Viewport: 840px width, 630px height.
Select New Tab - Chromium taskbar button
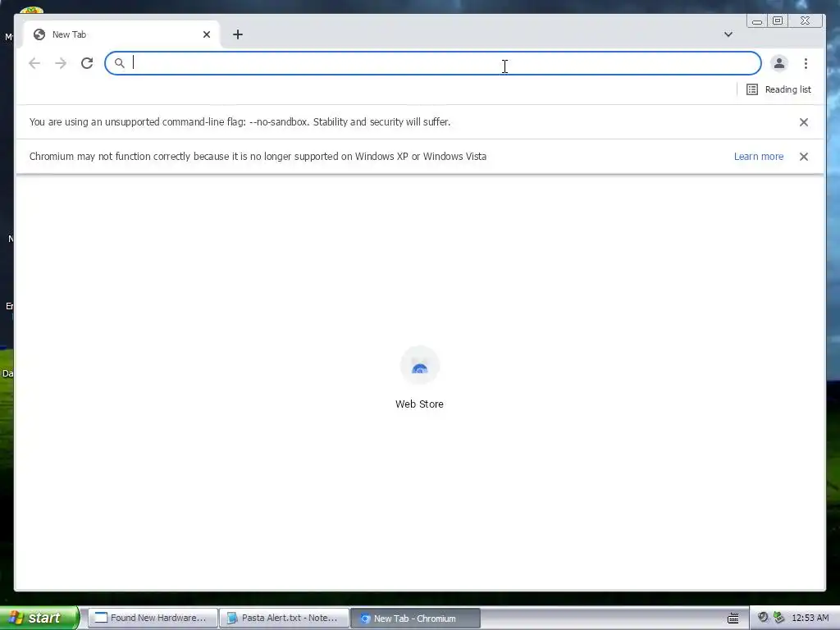click(415, 619)
